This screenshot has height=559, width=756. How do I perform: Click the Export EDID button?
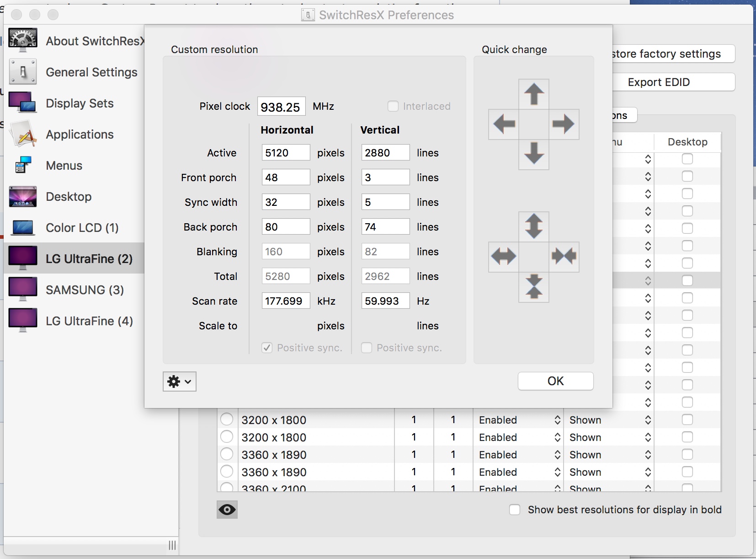[673, 82]
